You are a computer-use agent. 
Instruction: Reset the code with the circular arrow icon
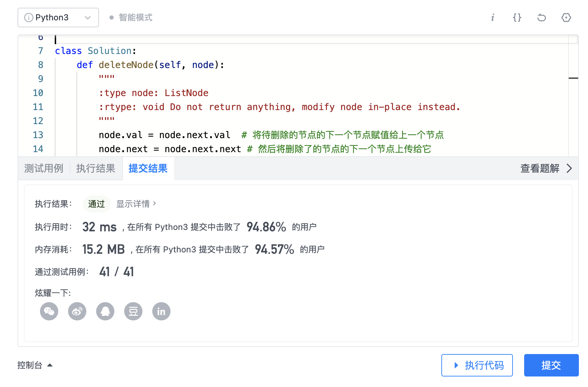[x=541, y=17]
